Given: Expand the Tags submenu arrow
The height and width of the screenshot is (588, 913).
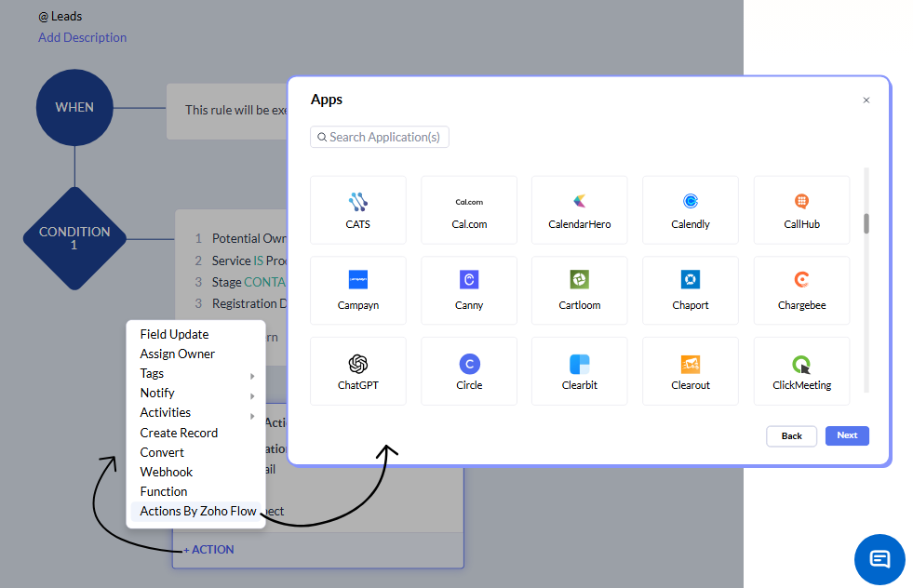Looking at the screenshot, I should click(252, 376).
